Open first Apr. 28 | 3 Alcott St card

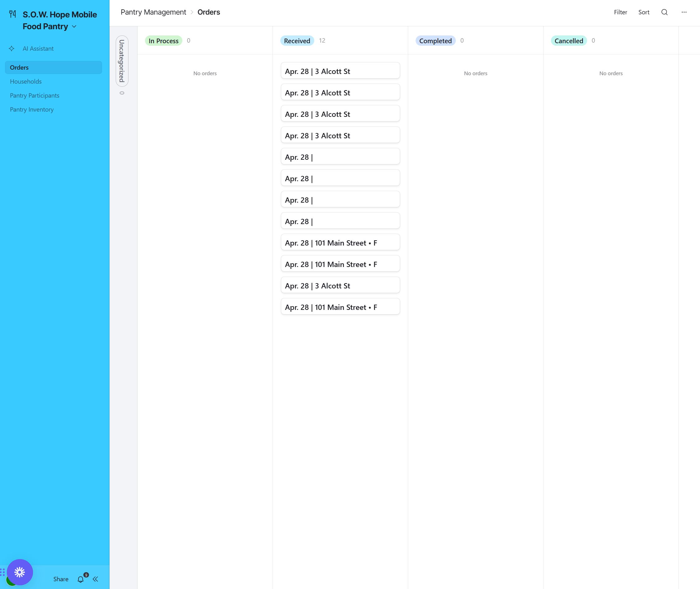point(340,71)
